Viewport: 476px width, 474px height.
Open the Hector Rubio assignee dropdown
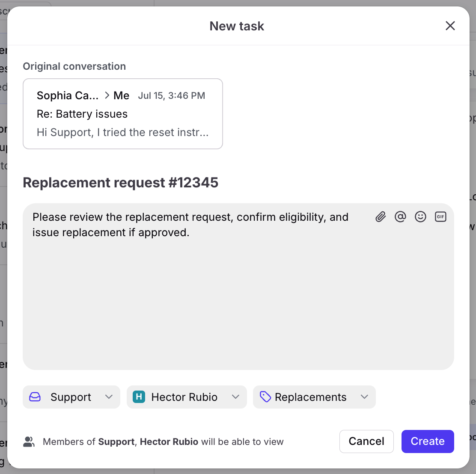click(187, 397)
